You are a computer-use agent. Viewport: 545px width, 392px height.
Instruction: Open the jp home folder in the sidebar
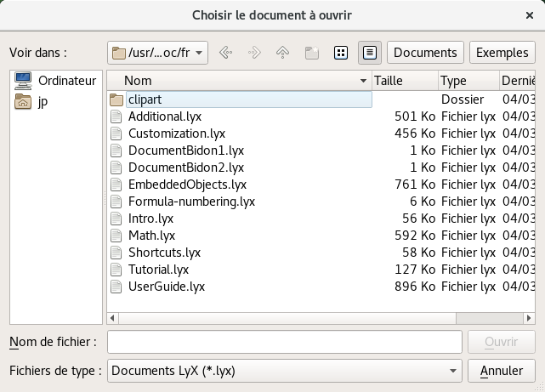coord(31,101)
